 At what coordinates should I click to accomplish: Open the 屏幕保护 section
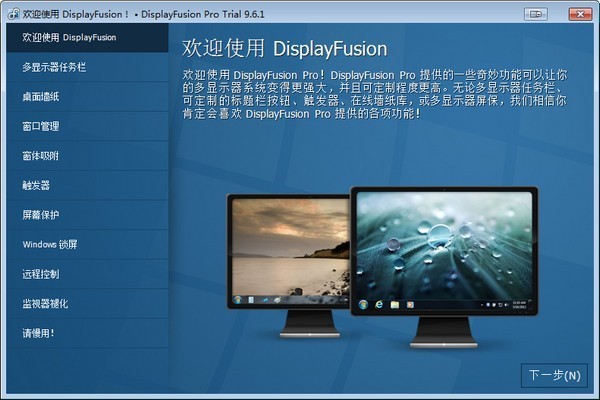pyautogui.click(x=87, y=215)
